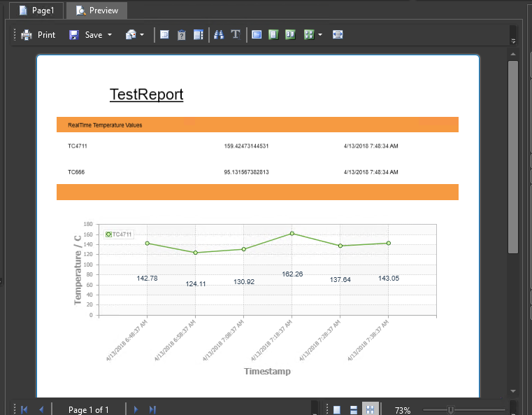The height and width of the screenshot is (415, 532).
Task: Click the 162.26 chart data label
Action: 292,274
